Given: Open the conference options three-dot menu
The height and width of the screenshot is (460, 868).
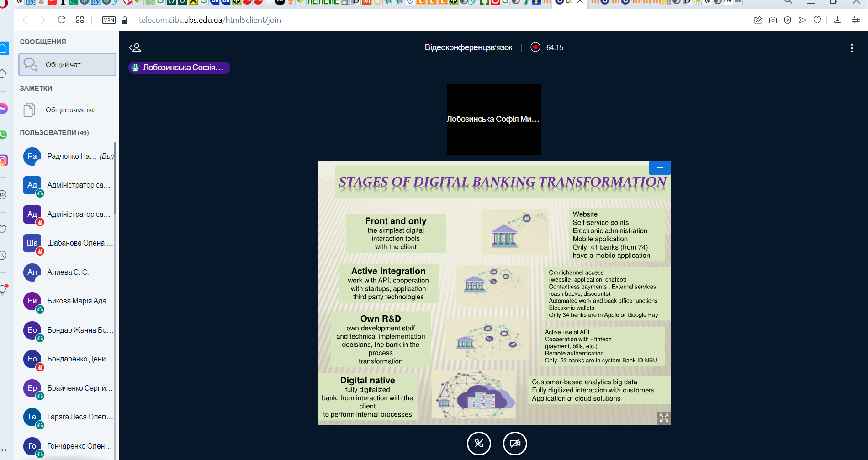Looking at the screenshot, I should point(852,48).
